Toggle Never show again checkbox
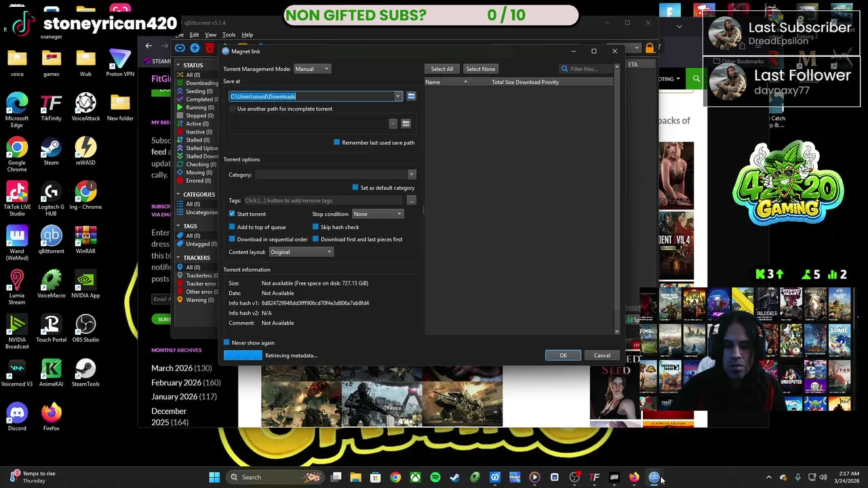 coord(226,343)
